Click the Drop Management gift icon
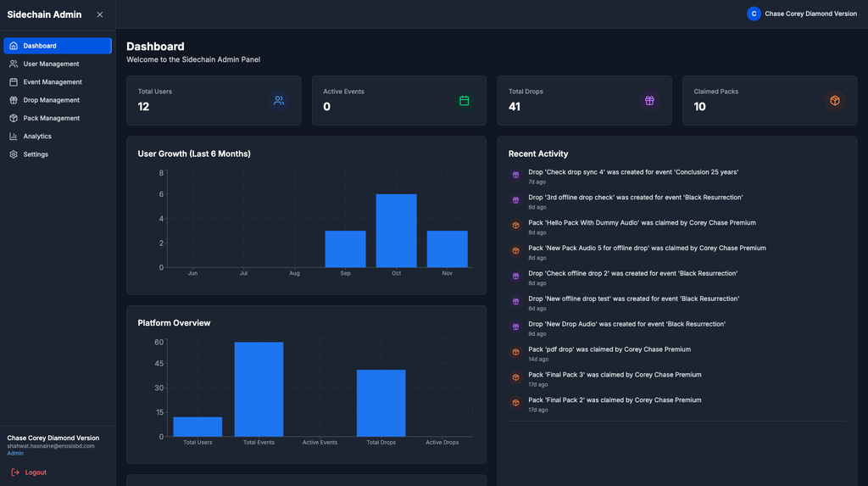The width and height of the screenshot is (868, 486). (x=14, y=100)
